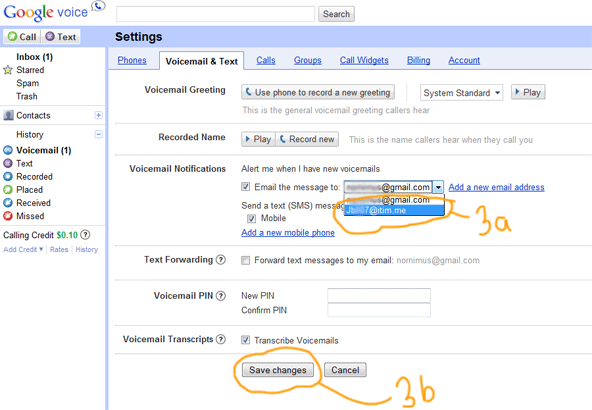Screen dimensions: 592x410
Task: Click the Search button
Action: 336,14
